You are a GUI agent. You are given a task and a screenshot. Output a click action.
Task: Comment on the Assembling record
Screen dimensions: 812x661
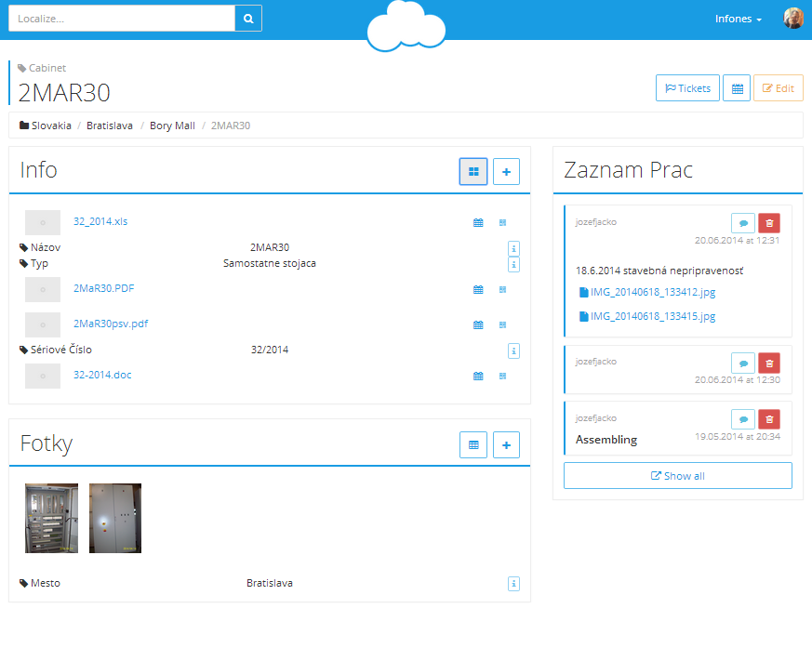(x=743, y=419)
